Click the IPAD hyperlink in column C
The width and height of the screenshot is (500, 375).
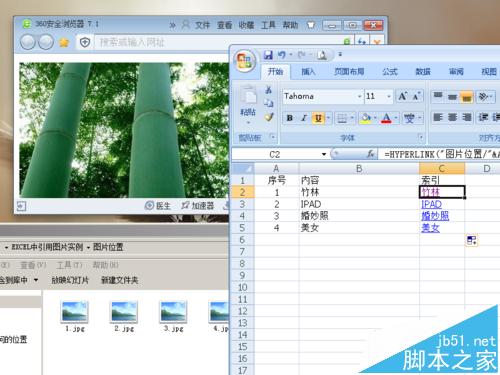pos(431,204)
